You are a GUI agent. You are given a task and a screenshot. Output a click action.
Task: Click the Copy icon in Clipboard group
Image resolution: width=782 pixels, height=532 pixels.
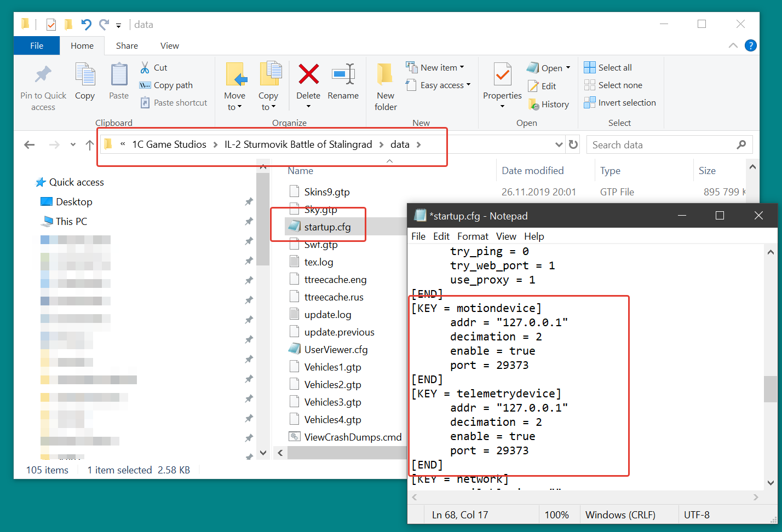(x=85, y=74)
